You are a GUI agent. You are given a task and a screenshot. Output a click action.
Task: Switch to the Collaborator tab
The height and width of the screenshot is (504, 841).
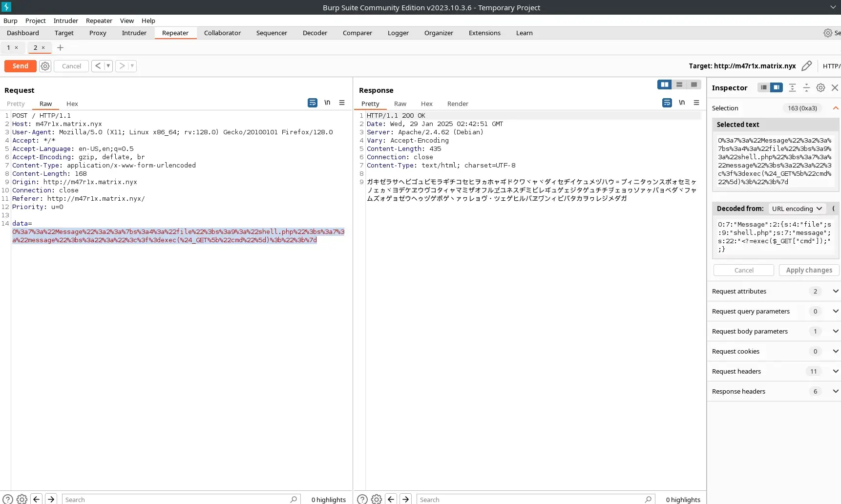[222, 33]
